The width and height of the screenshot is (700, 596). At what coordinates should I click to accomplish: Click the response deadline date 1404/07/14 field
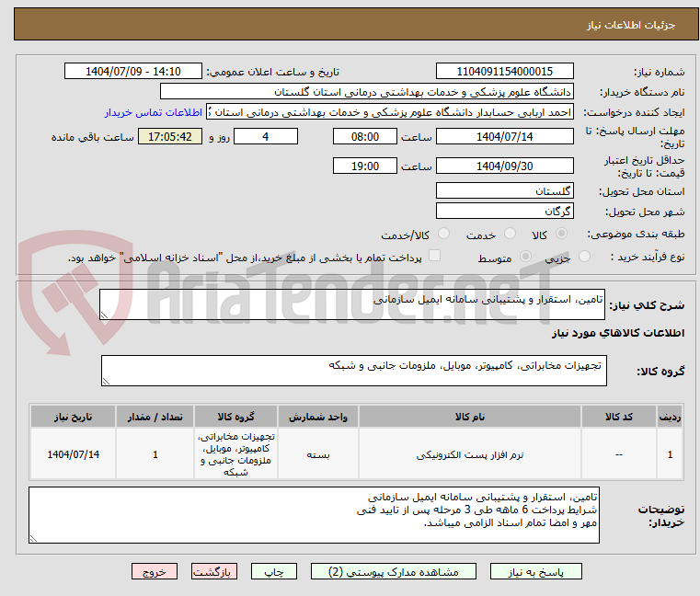[x=504, y=137]
